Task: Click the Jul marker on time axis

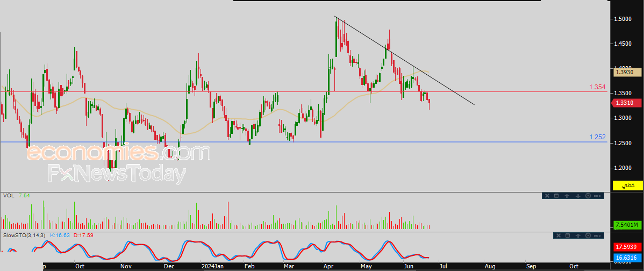Action: pyautogui.click(x=444, y=266)
